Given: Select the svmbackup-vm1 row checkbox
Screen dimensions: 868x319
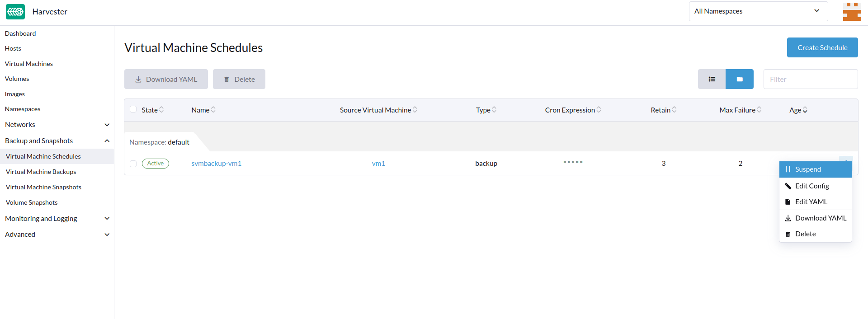Looking at the screenshot, I should coord(133,164).
